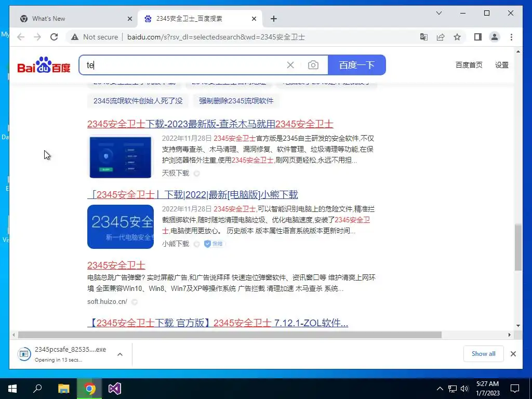Screen dimensions: 532x399
Task: Focus the Baidu search input field
Action: point(183,65)
